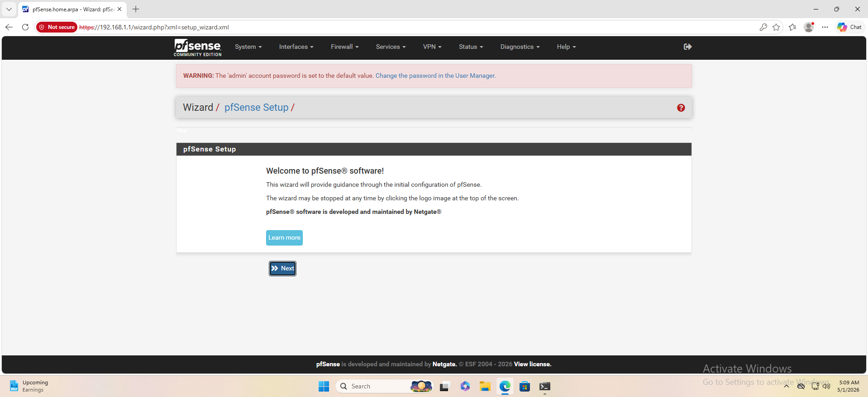This screenshot has width=868, height=397.
Task: Open the password key icon in address bar
Action: (763, 27)
